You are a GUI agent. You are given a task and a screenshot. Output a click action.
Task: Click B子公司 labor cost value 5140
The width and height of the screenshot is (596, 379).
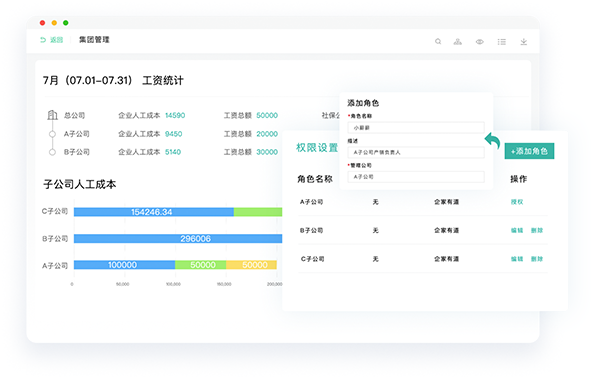173,152
